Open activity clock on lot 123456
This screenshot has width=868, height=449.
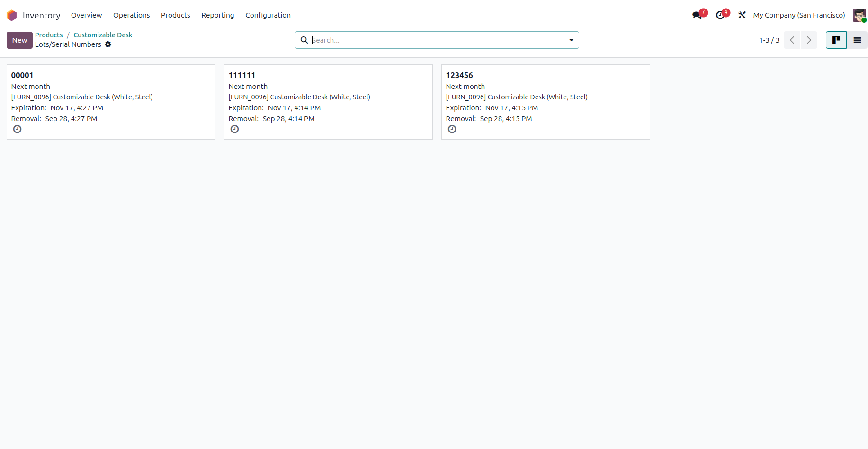pos(452,129)
